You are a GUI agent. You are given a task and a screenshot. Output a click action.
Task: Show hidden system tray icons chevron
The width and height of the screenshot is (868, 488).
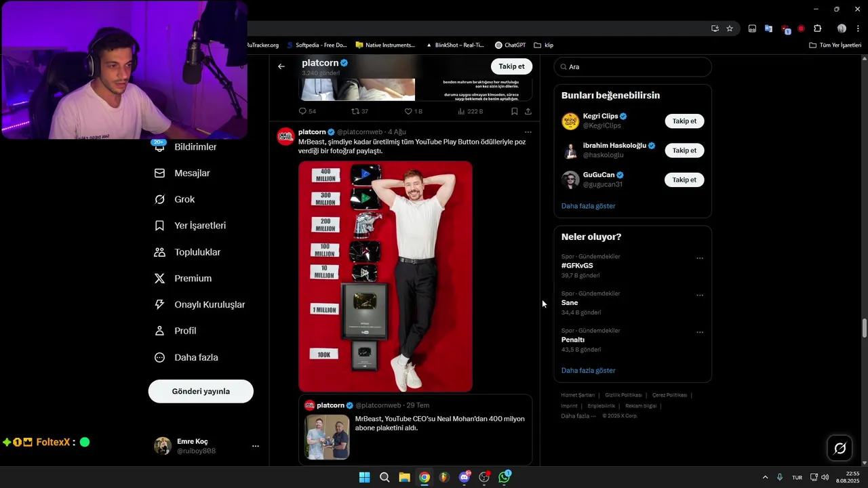click(765, 477)
